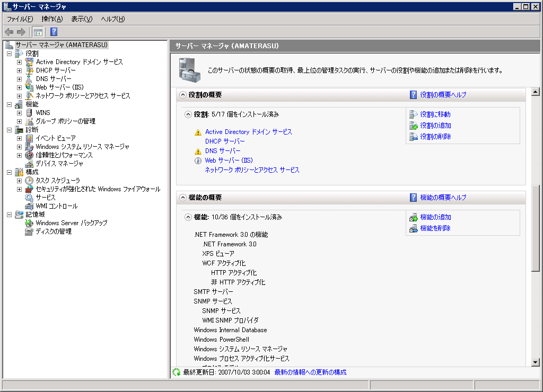Click the Windows Server バックアップ icon
543x392 pixels.
tap(29, 223)
